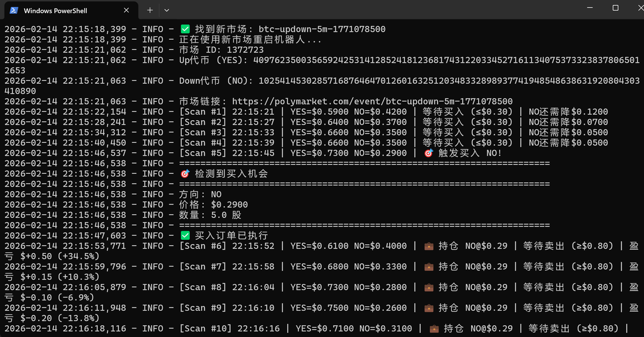The width and height of the screenshot is (644, 337).
Task: Click the PowerShell icon in the tab
Action: [x=14, y=10]
